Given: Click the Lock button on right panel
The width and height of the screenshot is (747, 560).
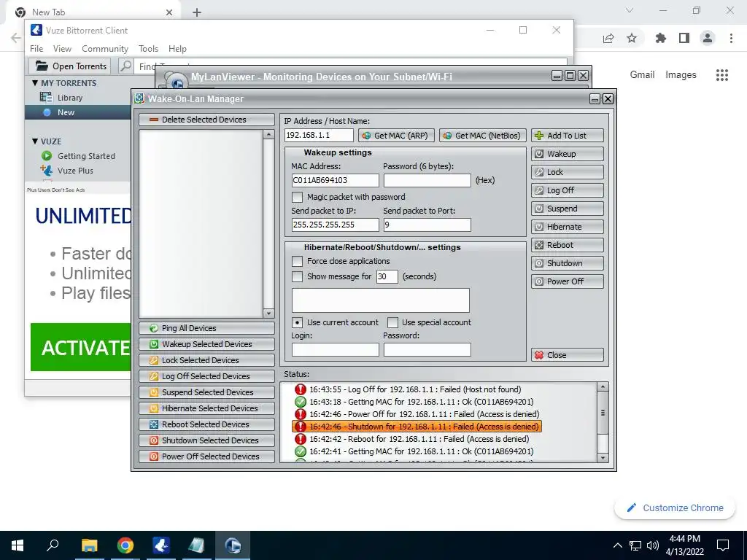Looking at the screenshot, I should click(568, 172).
